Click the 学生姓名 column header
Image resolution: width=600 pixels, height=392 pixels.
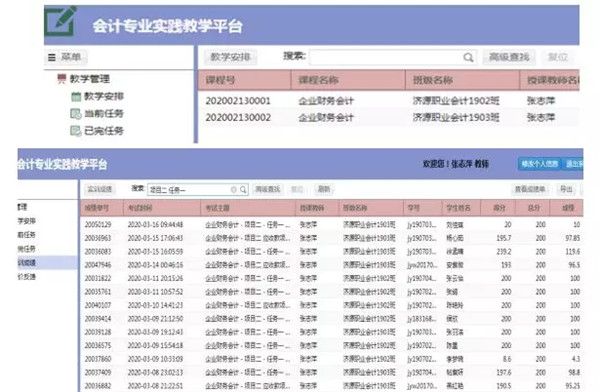pos(461,208)
